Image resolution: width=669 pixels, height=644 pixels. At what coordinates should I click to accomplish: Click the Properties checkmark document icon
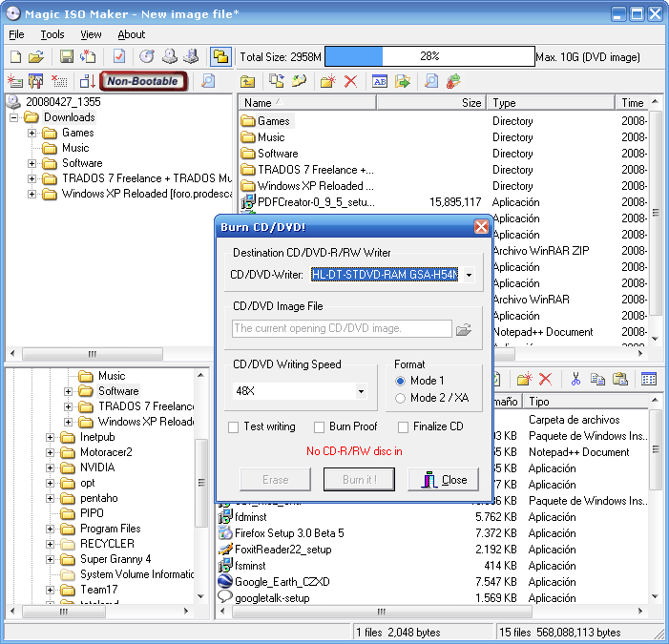point(119,56)
